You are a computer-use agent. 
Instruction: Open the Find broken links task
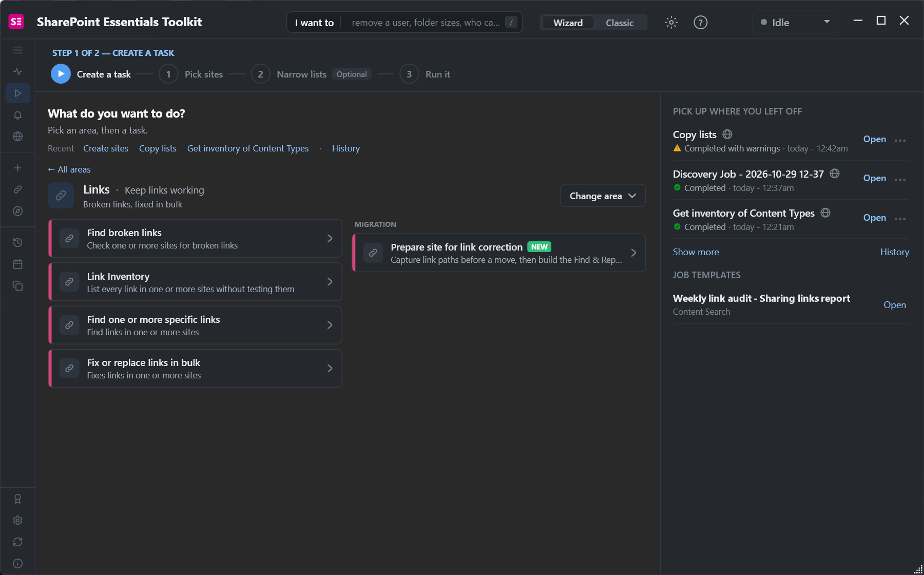click(195, 239)
